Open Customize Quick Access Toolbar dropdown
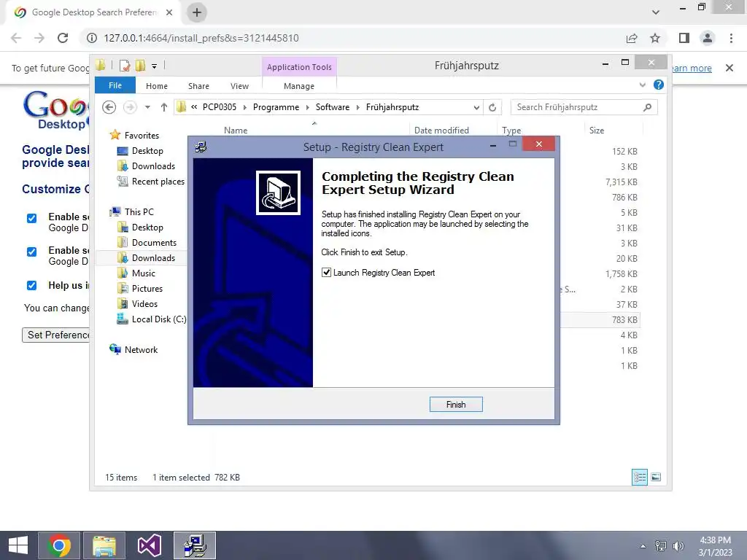Viewport: 747px width, 560px height. tap(155, 66)
